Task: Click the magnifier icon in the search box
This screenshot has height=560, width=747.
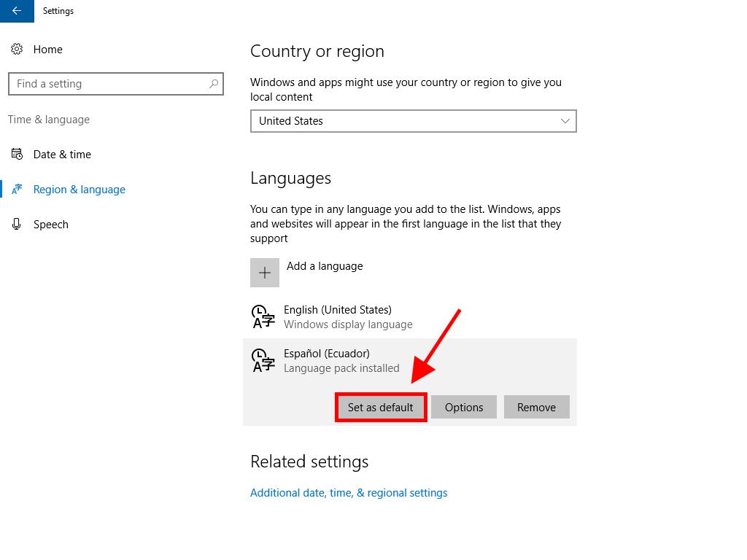Action: tap(214, 84)
